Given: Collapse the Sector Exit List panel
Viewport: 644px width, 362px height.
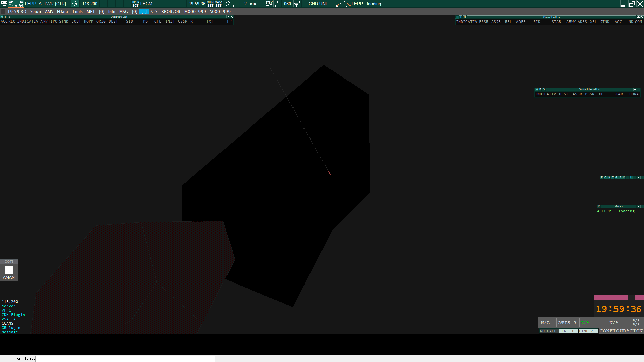Looking at the screenshot, I should coord(638,17).
